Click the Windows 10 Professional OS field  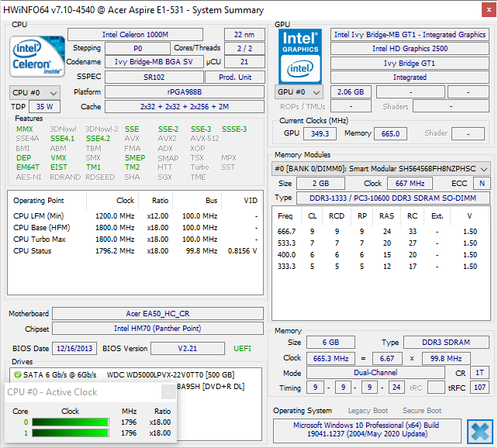(x=367, y=429)
